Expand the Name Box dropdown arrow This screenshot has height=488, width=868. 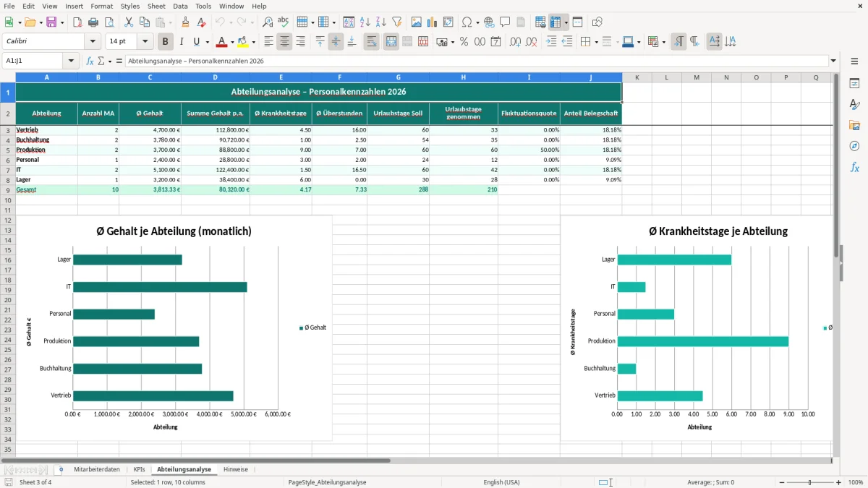(70, 61)
